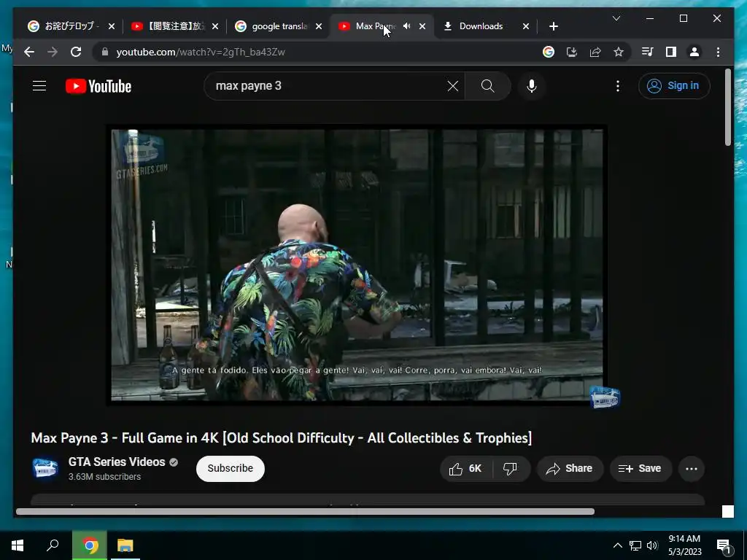The height and width of the screenshot is (560, 747).
Task: Open GTA Series Videos channel name
Action: (x=117, y=462)
